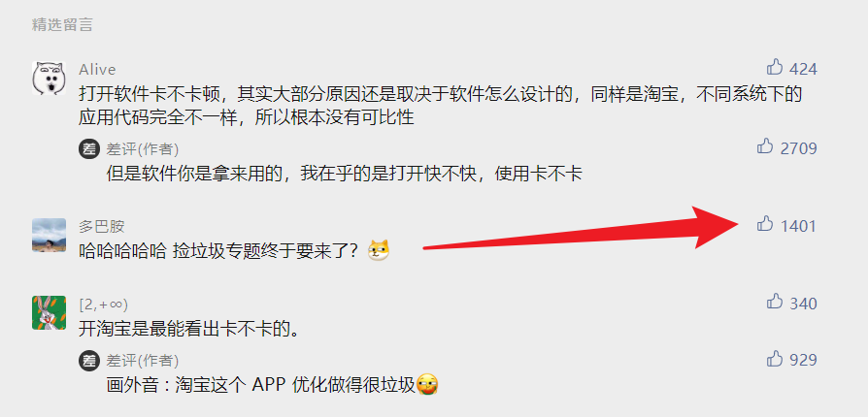The height and width of the screenshot is (417, 868).
Task: Click the 精选留言 section heading
Action: (62, 24)
